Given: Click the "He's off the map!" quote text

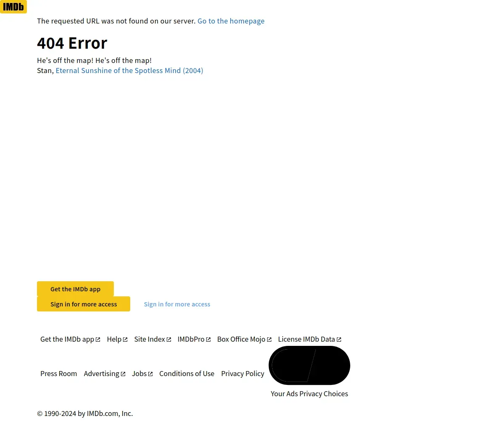Looking at the screenshot, I should tap(94, 60).
